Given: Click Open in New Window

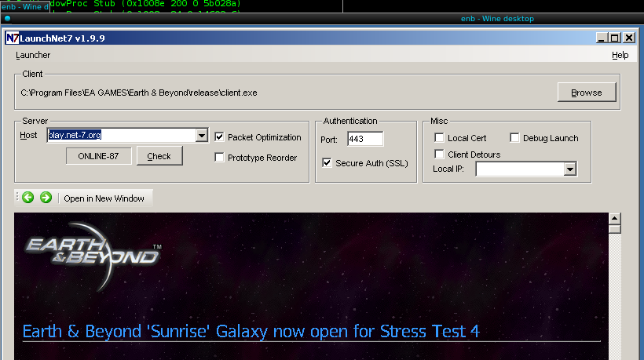Looking at the screenshot, I should point(104,198).
